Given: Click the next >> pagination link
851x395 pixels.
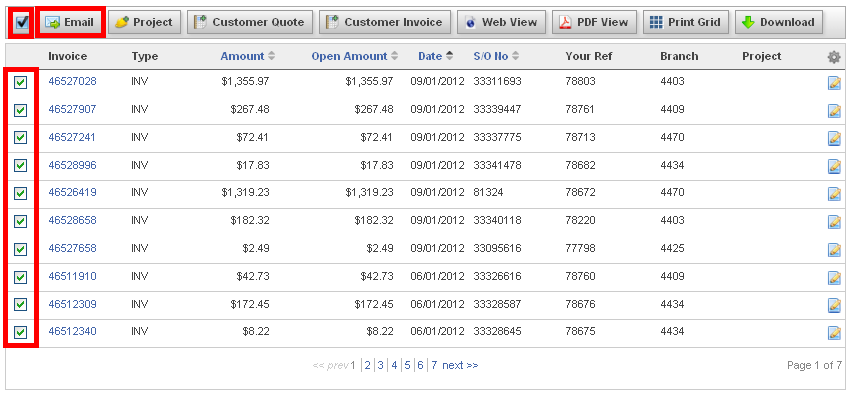Looking at the screenshot, I should (x=460, y=365).
